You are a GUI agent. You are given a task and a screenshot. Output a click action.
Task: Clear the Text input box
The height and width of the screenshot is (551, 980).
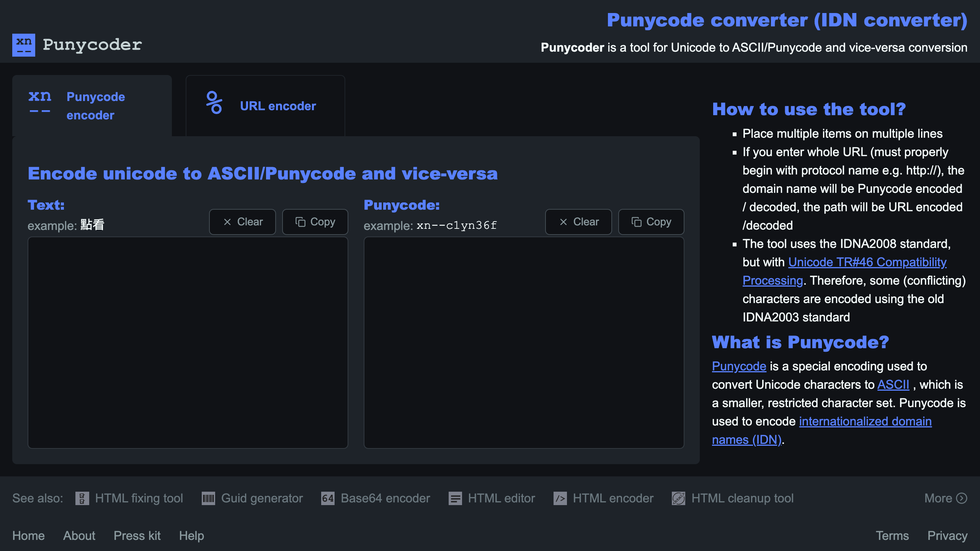click(x=242, y=222)
